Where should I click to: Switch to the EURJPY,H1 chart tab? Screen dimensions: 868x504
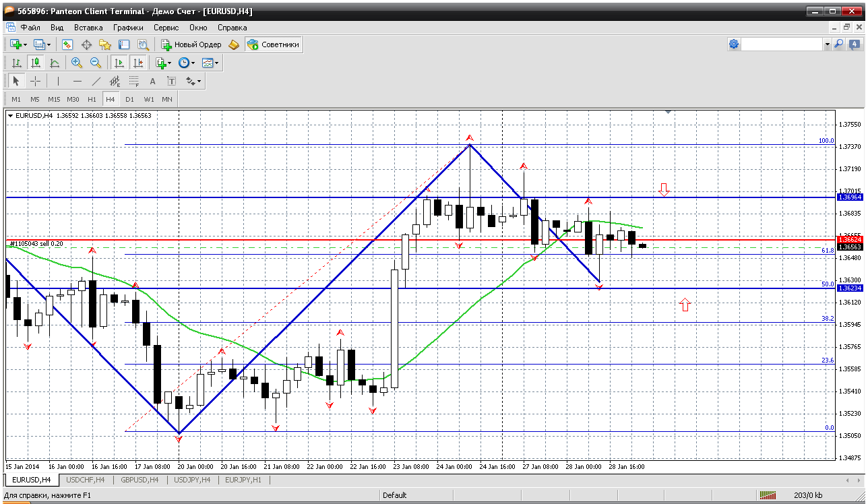click(x=243, y=480)
